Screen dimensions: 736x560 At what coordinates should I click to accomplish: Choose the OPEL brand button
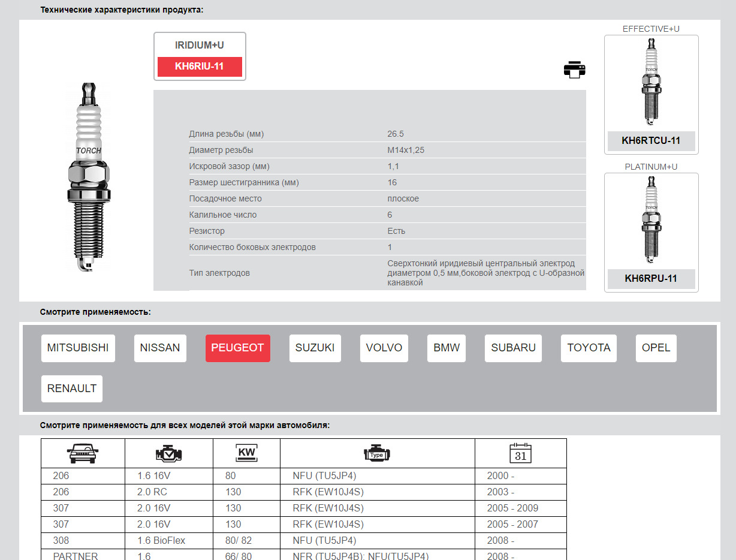(x=656, y=348)
